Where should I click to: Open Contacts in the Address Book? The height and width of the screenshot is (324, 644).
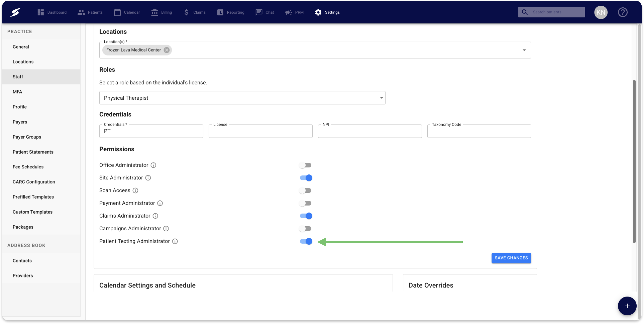(x=41, y=261)
